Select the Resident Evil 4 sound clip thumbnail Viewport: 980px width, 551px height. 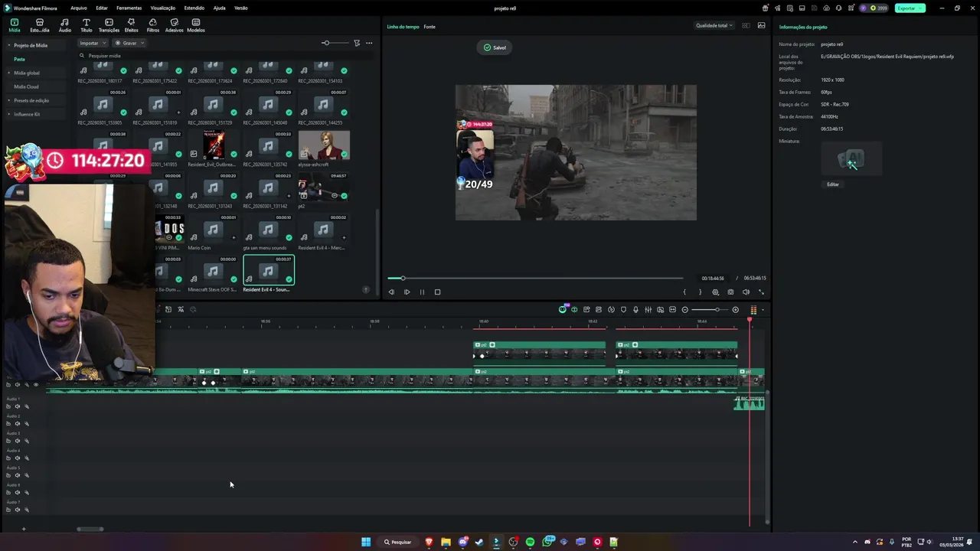(268, 270)
